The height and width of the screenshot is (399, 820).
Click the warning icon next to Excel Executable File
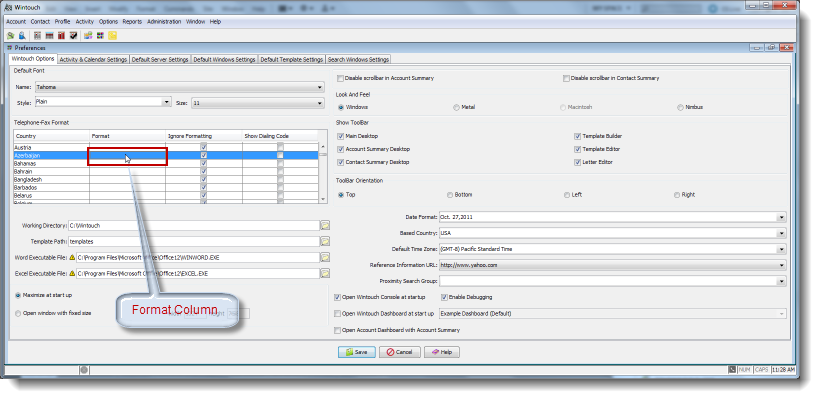(72, 273)
